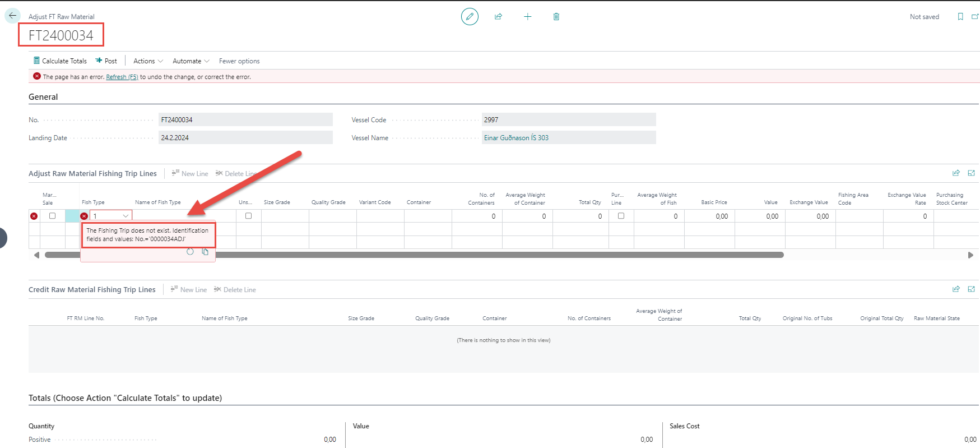Toggle the Uns... column checkbox

click(249, 216)
